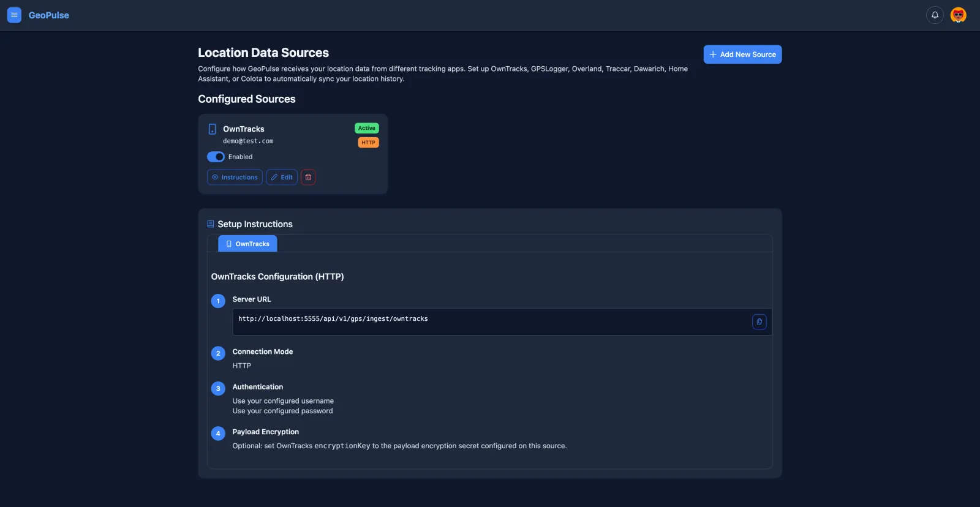The width and height of the screenshot is (980, 507).
Task: Click 'Use your configured password' text
Action: pyautogui.click(x=283, y=411)
